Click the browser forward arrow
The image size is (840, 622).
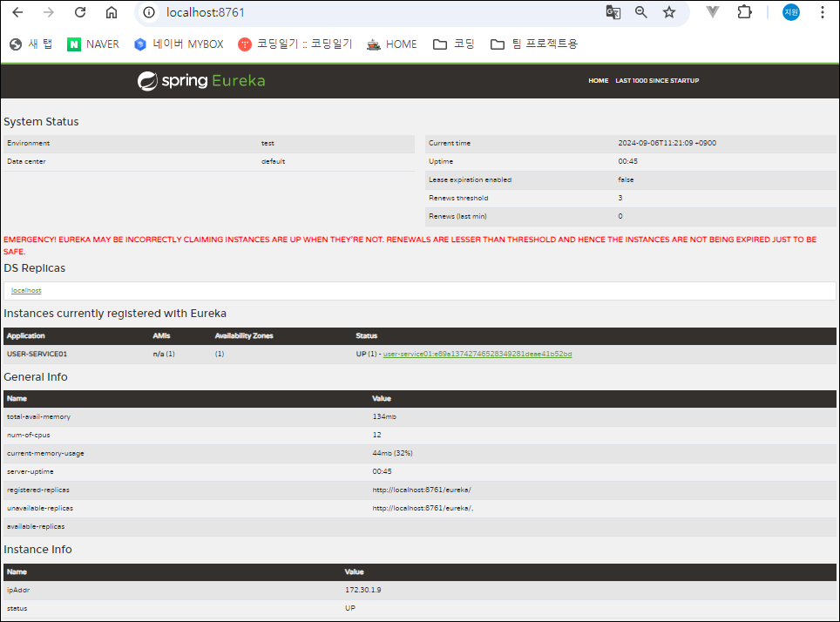click(x=49, y=12)
